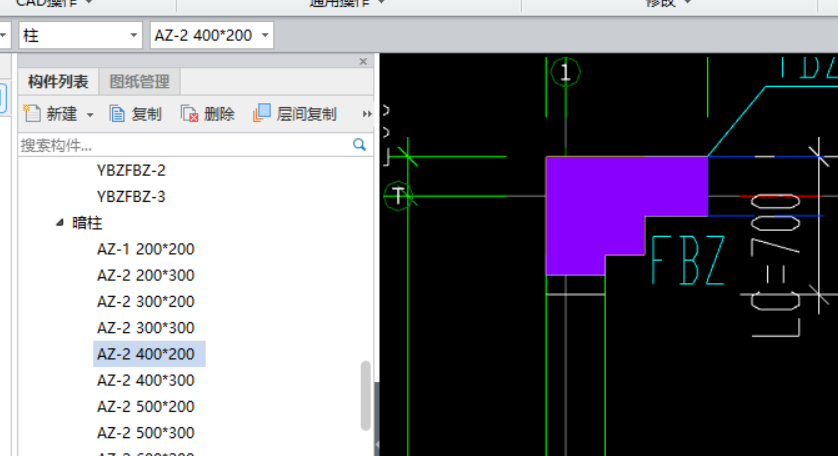The image size is (838, 456).
Task: Select YBZFBZ-2 in the list
Action: pos(131,171)
